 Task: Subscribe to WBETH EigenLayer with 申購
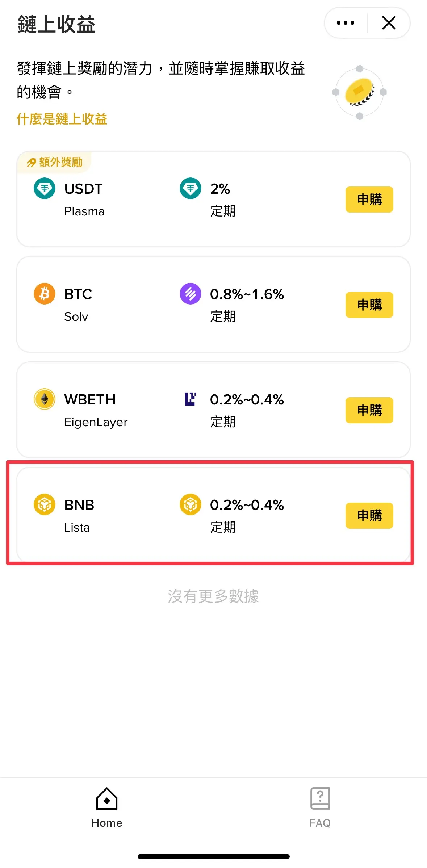point(369,410)
